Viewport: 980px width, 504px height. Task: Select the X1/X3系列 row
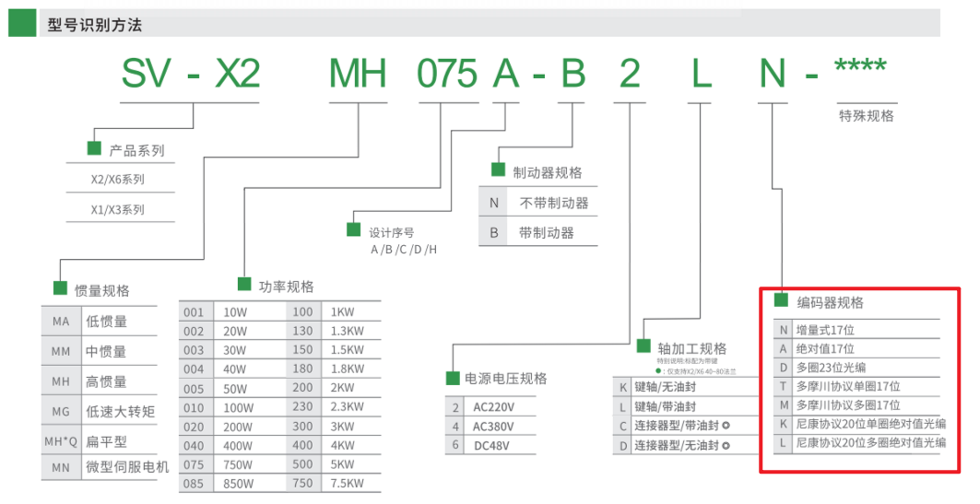pyautogui.click(x=117, y=209)
